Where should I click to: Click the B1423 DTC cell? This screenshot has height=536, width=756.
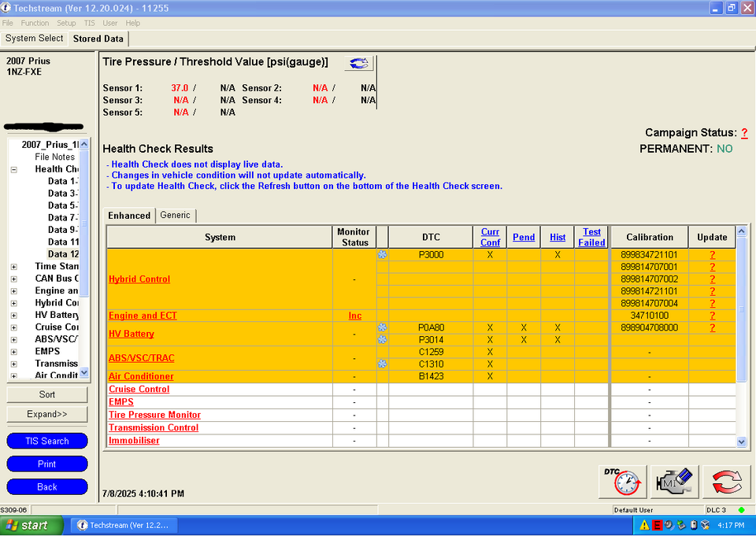pos(431,376)
